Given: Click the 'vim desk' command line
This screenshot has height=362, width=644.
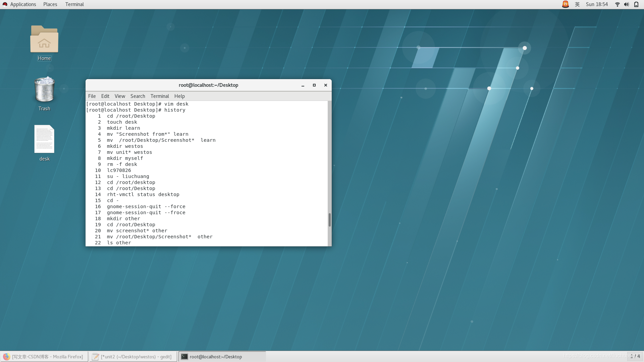Looking at the screenshot, I should coord(137,104).
